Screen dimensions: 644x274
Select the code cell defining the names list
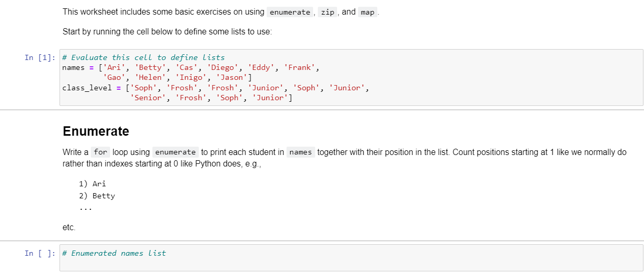click(351, 78)
